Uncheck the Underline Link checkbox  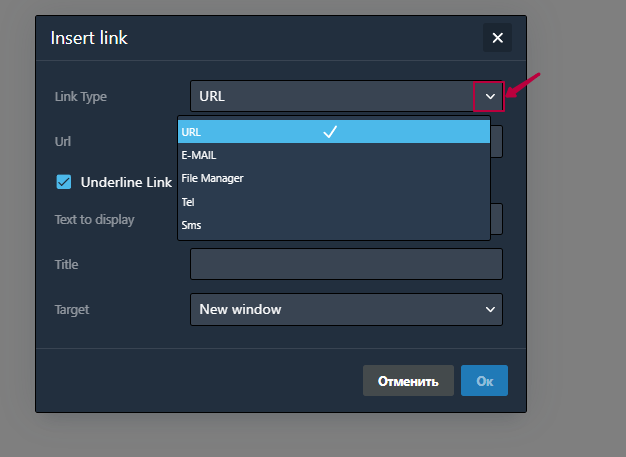[64, 182]
